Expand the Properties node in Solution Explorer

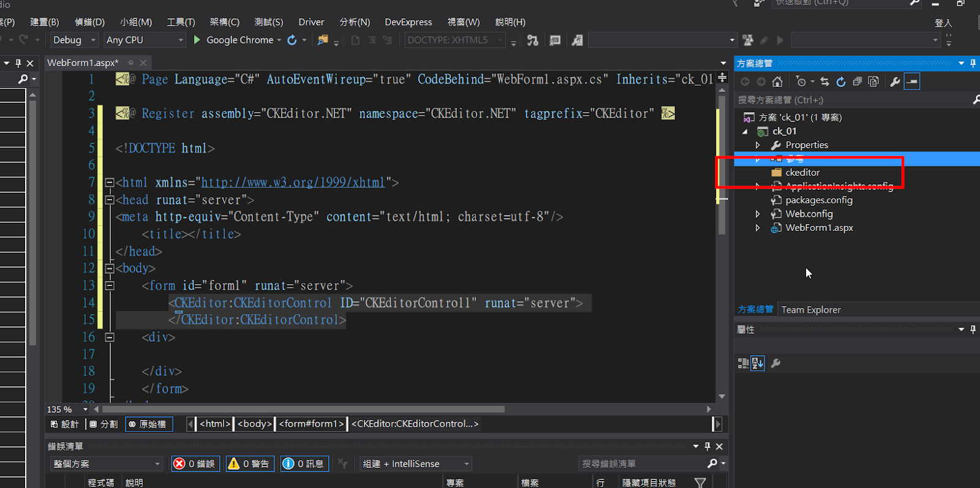(758, 145)
